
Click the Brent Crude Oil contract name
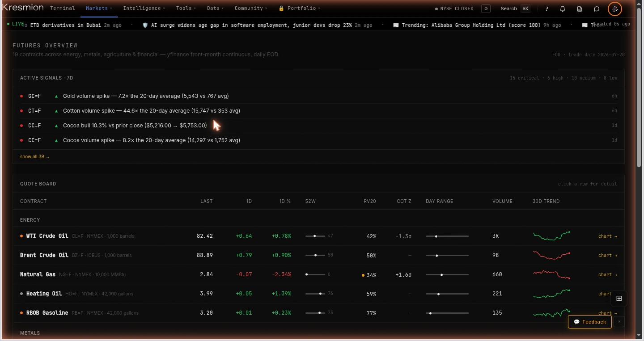tap(44, 255)
